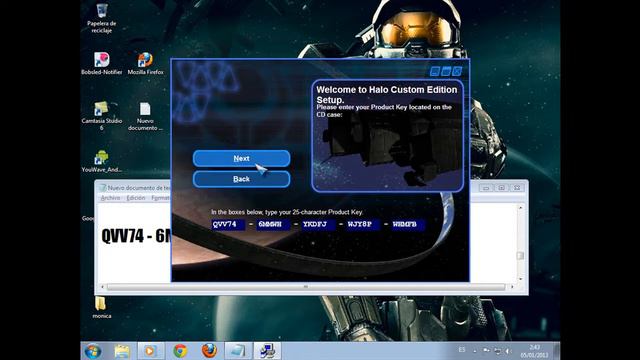This screenshot has width=640, height=360.
Task: Maximize the Notepad window
Action: point(501,188)
